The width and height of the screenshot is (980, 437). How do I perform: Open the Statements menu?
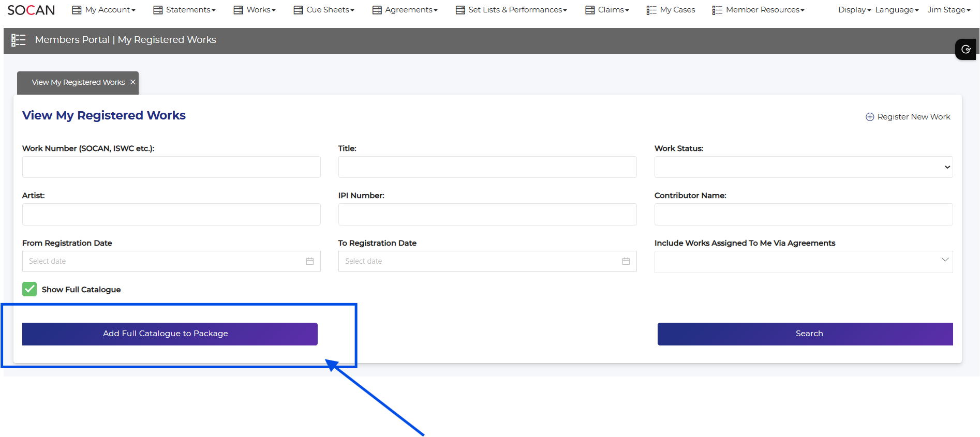[x=185, y=10]
